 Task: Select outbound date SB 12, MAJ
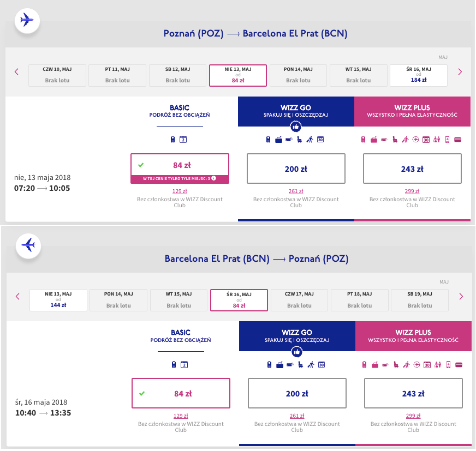(177, 75)
